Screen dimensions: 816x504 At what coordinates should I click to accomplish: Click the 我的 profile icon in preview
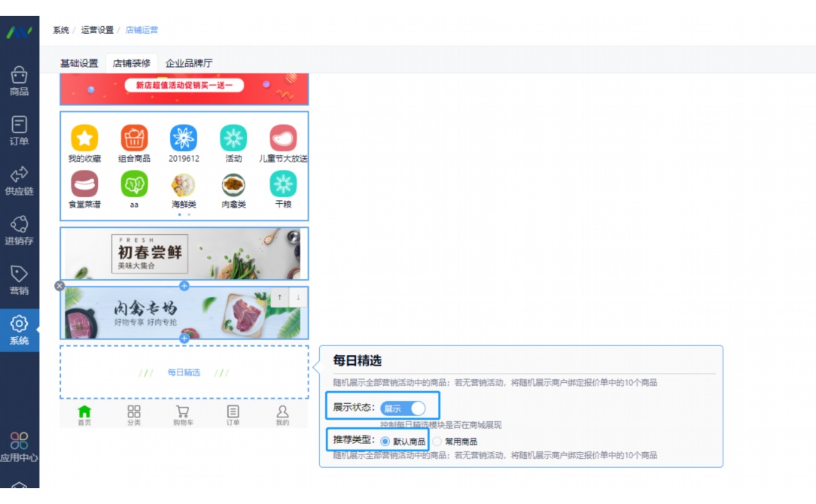282,415
